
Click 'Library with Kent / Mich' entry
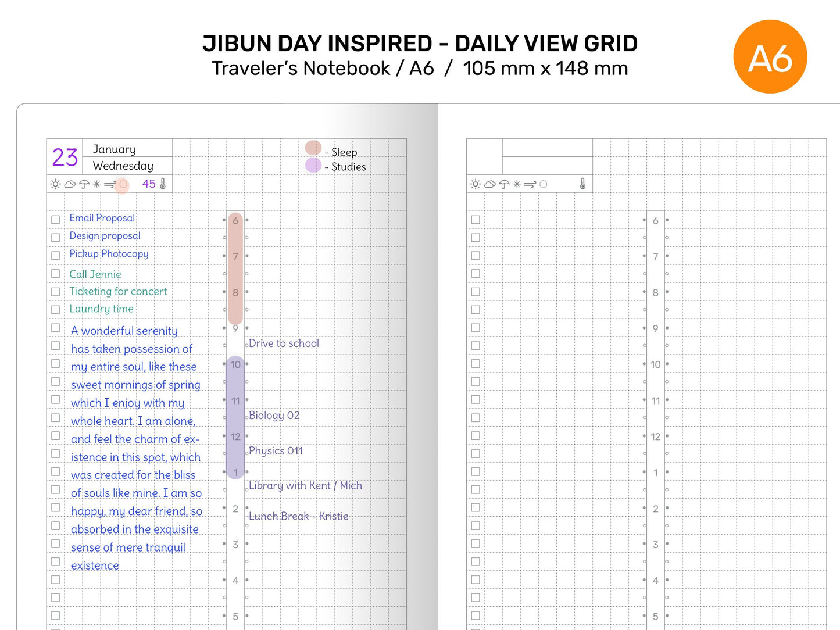tap(305, 485)
